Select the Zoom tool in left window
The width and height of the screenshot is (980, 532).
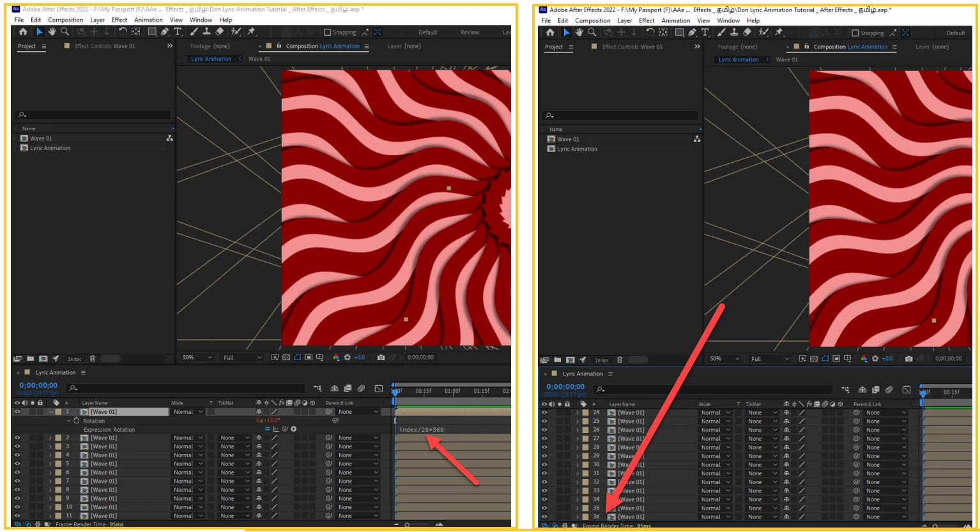[65, 31]
